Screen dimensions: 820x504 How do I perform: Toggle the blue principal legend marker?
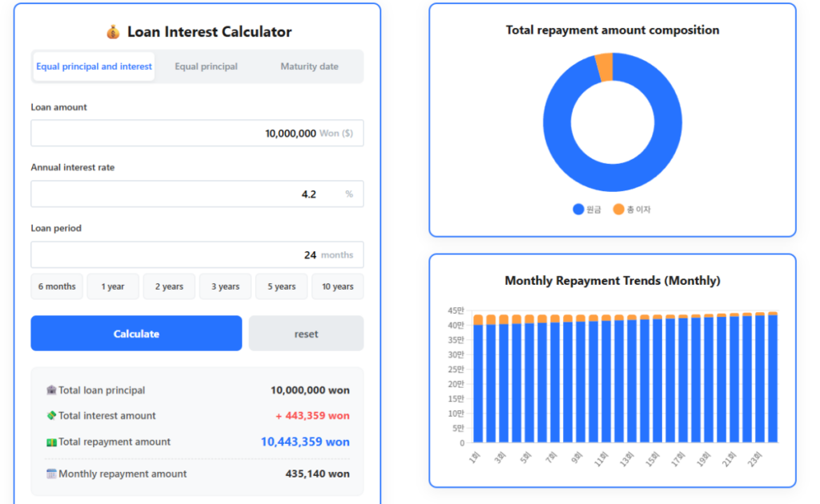[x=578, y=210]
